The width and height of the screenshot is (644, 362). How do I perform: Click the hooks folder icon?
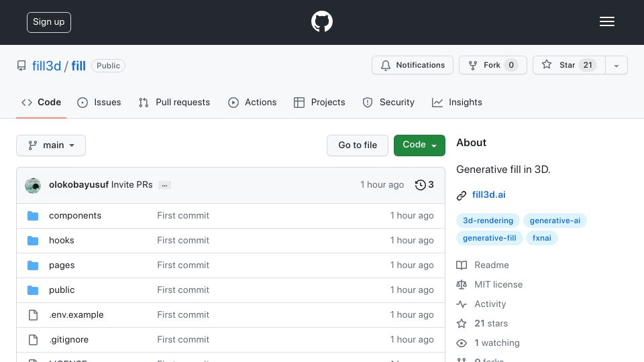pos(33,241)
